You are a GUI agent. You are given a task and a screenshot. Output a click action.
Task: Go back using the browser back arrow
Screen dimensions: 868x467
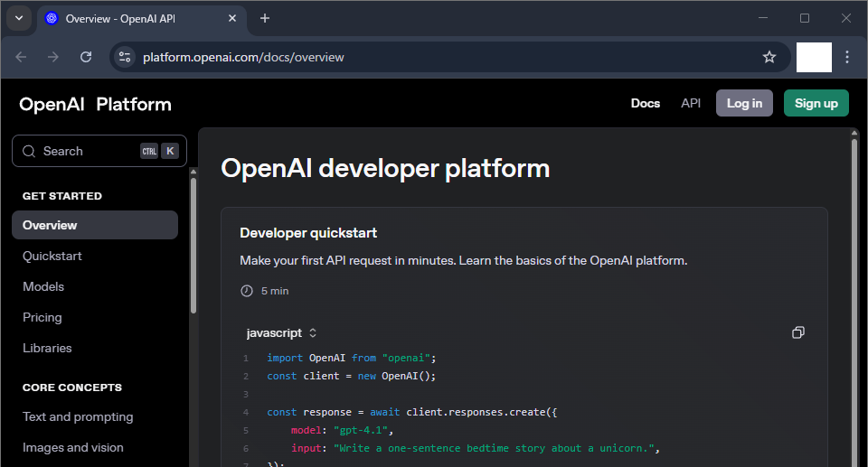pos(21,57)
